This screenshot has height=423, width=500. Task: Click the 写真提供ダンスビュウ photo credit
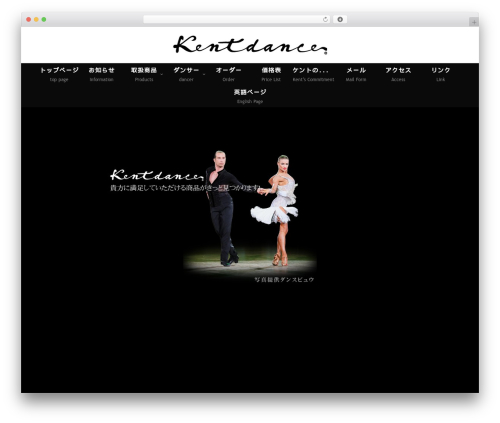pos(284,280)
